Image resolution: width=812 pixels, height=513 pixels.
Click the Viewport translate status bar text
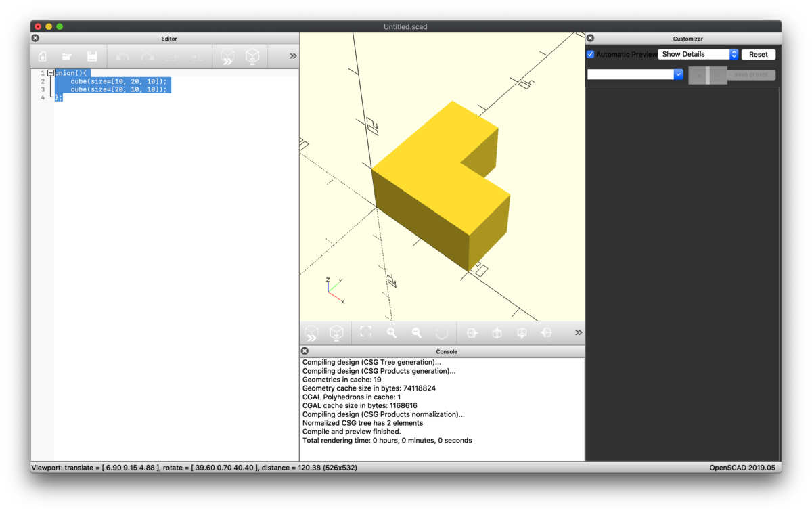coord(194,468)
